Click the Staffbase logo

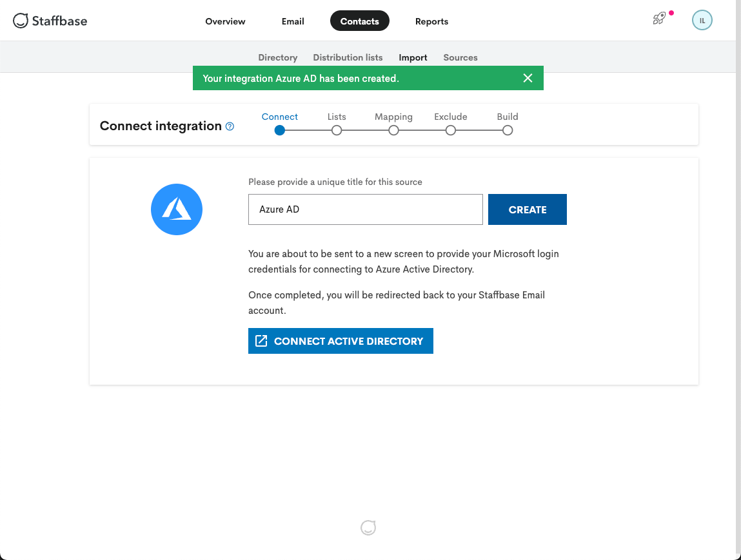click(x=50, y=21)
